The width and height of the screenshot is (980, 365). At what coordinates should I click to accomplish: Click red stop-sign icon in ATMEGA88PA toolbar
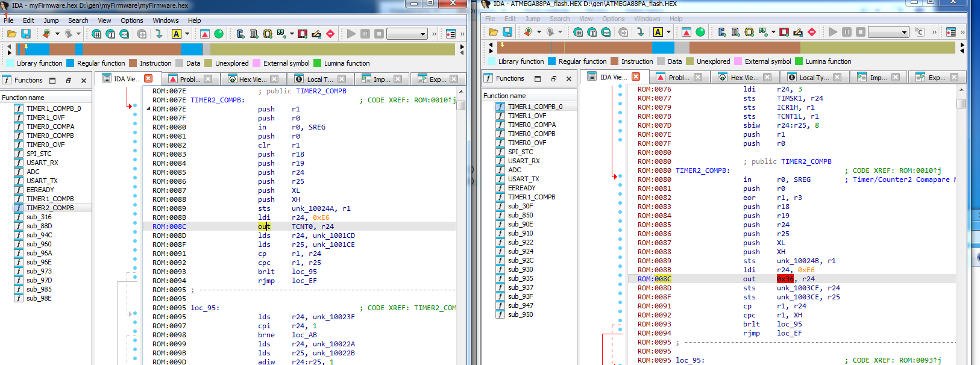coord(812,32)
